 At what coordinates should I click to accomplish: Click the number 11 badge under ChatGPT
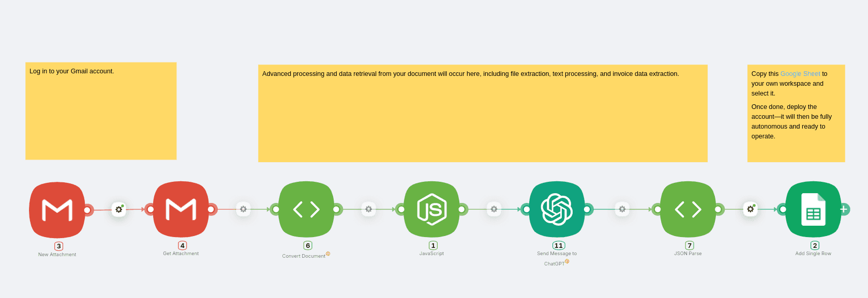(559, 245)
